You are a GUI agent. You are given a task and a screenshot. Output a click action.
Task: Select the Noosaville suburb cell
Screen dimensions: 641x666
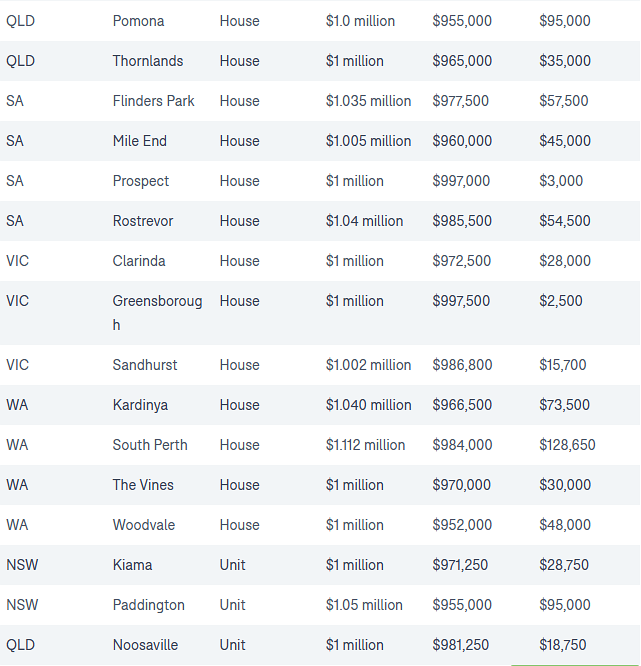(x=146, y=645)
